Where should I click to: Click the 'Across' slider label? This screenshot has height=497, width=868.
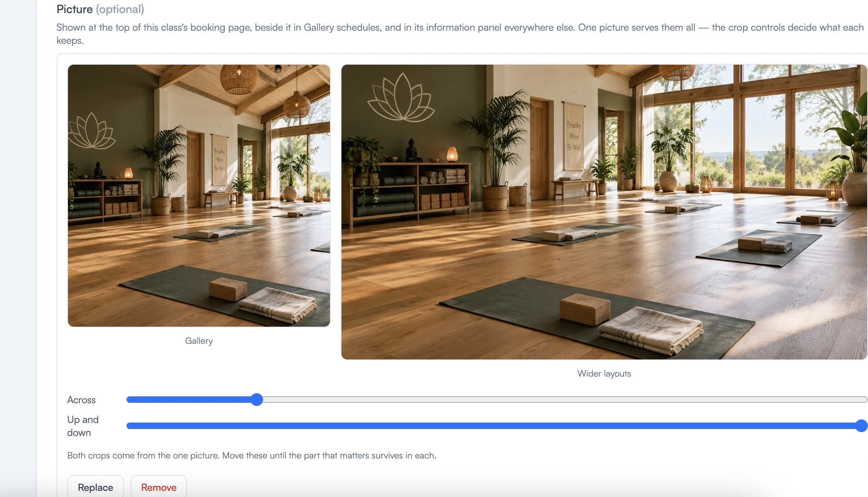[81, 400]
